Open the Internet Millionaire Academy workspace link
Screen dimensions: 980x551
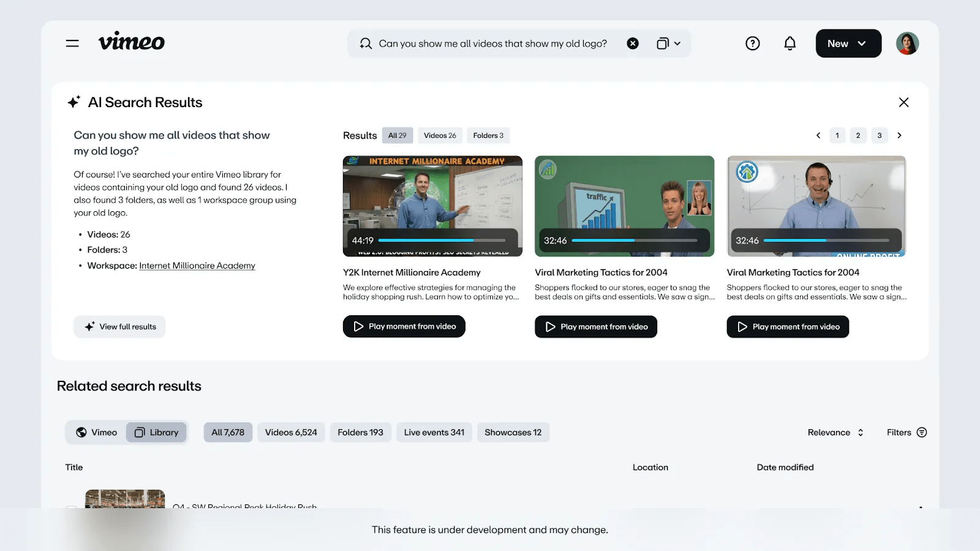197,265
